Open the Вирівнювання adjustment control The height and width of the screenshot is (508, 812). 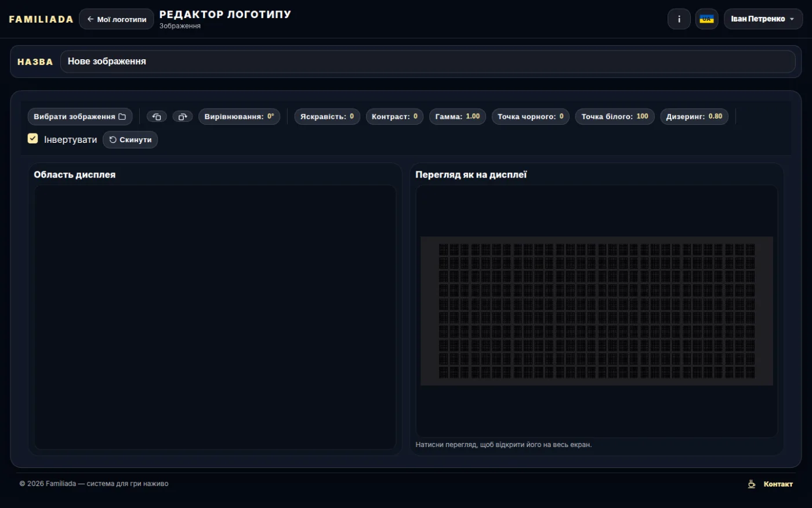coord(240,117)
